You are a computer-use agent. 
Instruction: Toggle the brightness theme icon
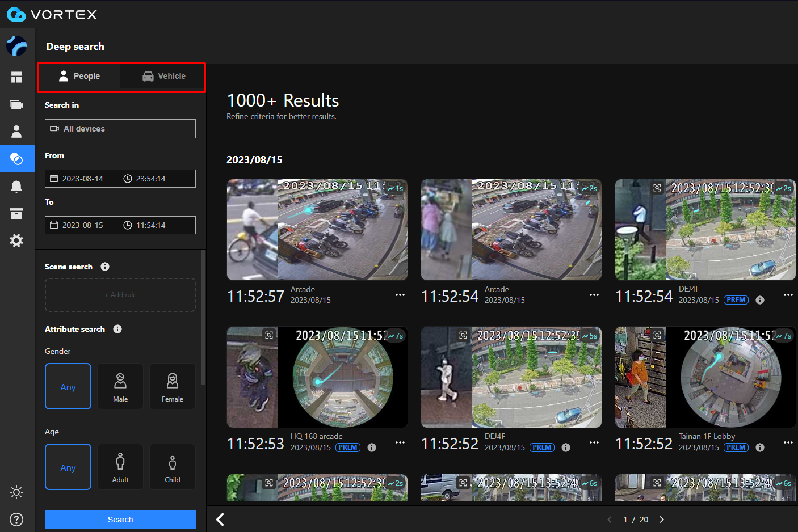(16, 492)
